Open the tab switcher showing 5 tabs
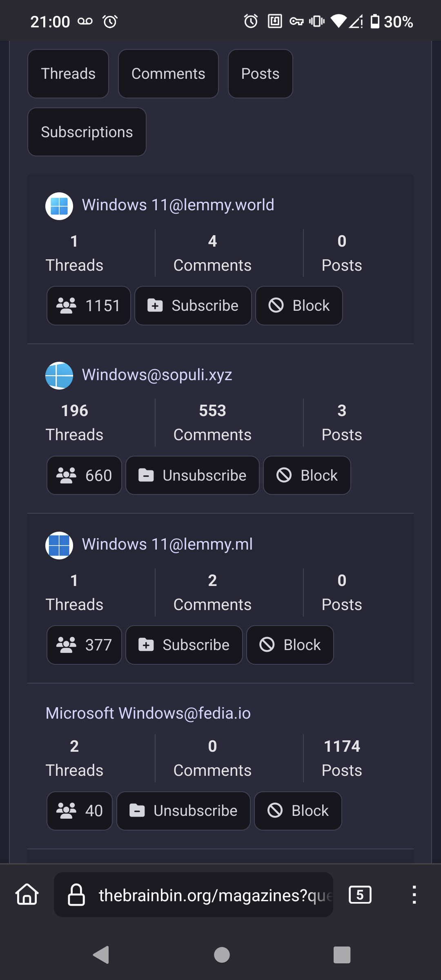The image size is (441, 980). pos(360,894)
